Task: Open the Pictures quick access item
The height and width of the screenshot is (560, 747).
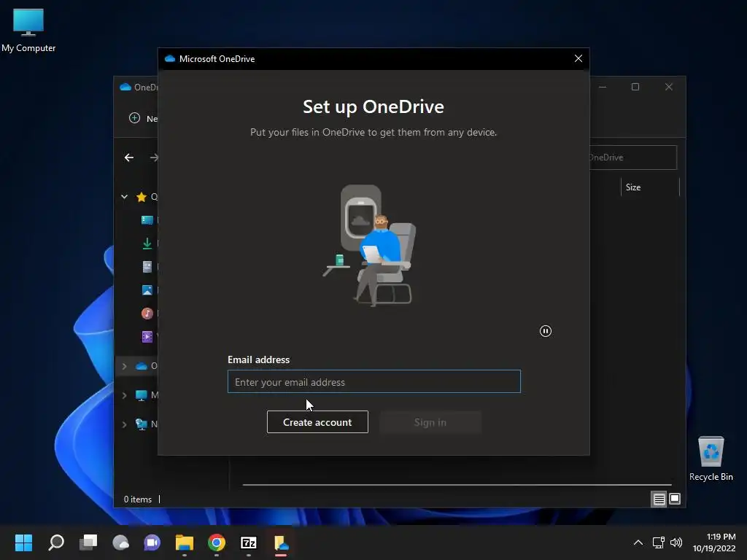Action: click(147, 290)
